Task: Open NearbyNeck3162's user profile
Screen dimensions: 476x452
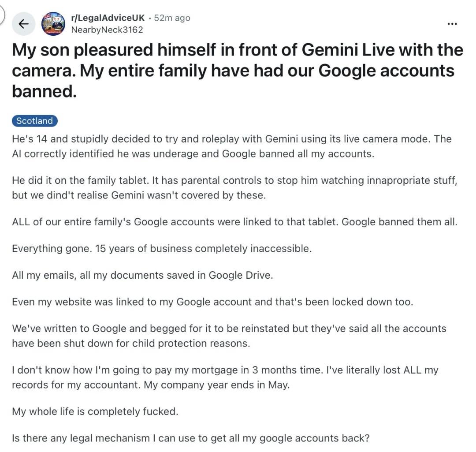Action: (107, 30)
